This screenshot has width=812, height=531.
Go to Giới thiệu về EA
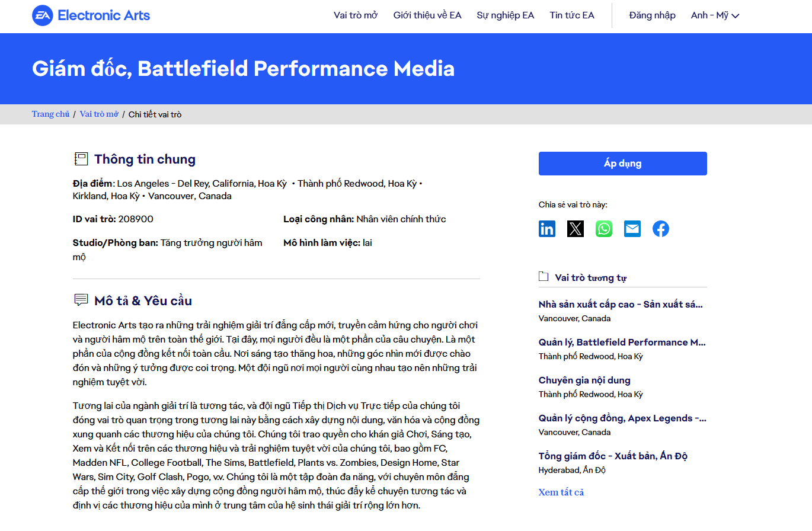point(427,15)
